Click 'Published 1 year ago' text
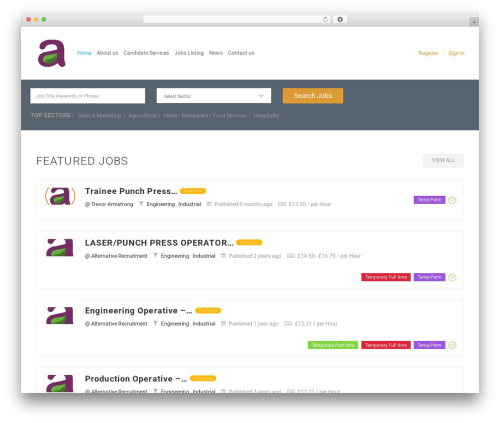The height and width of the screenshot is (423, 500). pyautogui.click(x=253, y=324)
